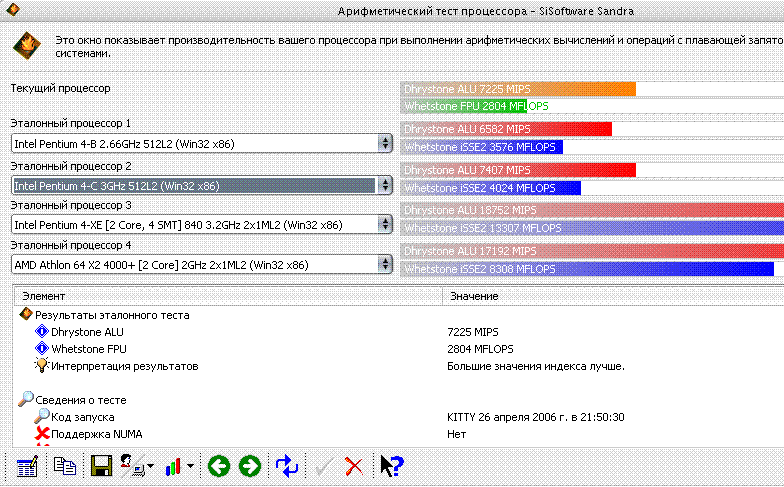Click the blue info icon beside Whetstone FPU
This screenshot has height=487, width=784.
[42, 348]
